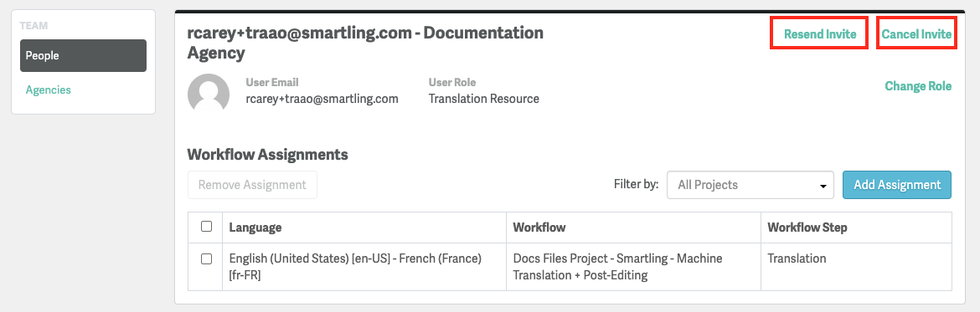Click the rcarey+traao@smartling.com user email text

(322, 99)
